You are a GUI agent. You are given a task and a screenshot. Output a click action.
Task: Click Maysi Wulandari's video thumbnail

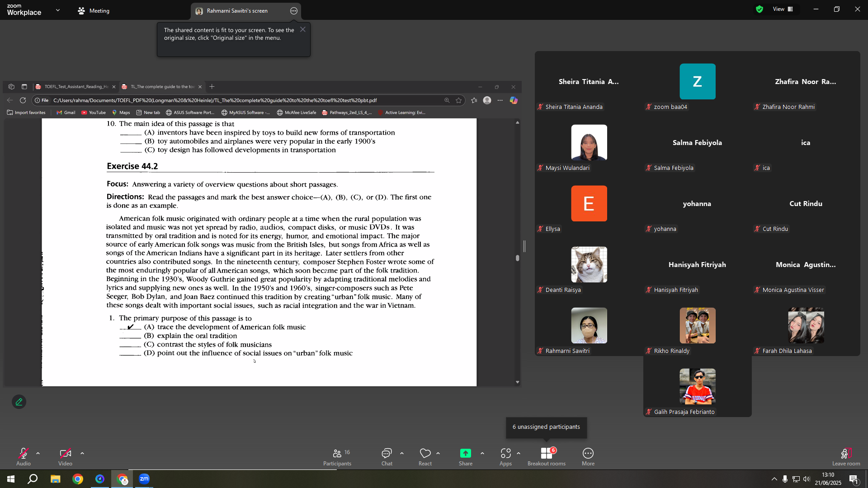tap(589, 142)
